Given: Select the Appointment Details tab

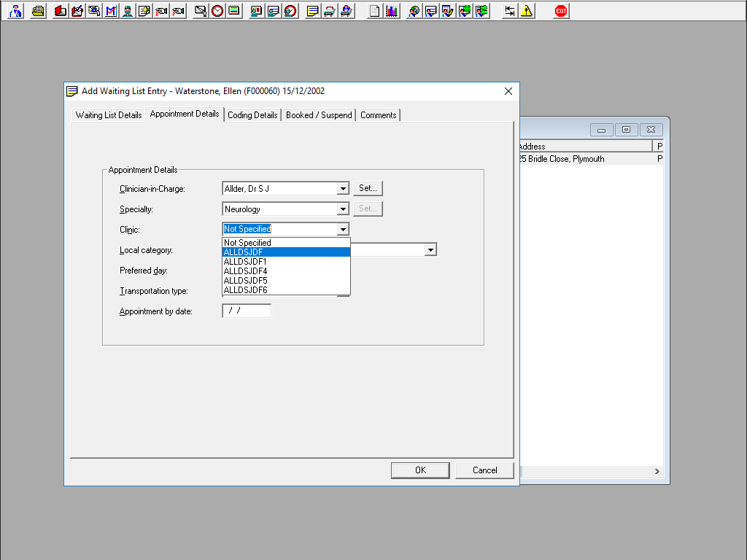Looking at the screenshot, I should point(185,114).
